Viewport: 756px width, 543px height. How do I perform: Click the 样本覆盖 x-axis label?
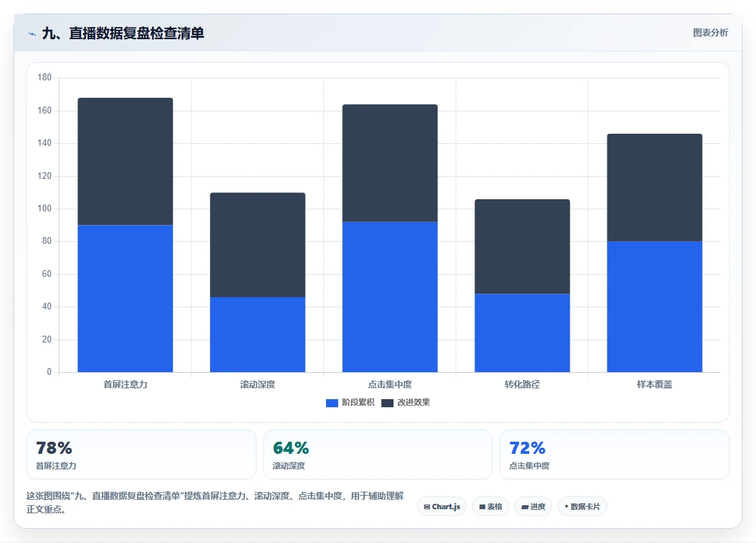coord(655,384)
